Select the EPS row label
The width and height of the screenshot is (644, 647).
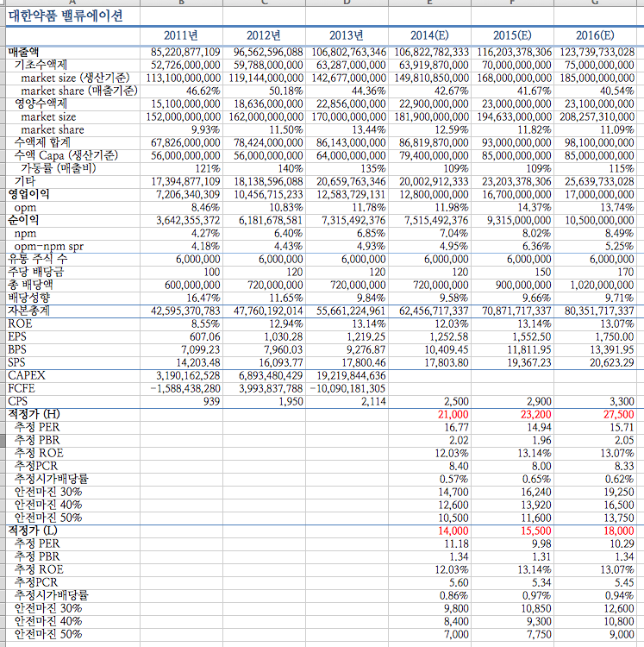[17, 336]
